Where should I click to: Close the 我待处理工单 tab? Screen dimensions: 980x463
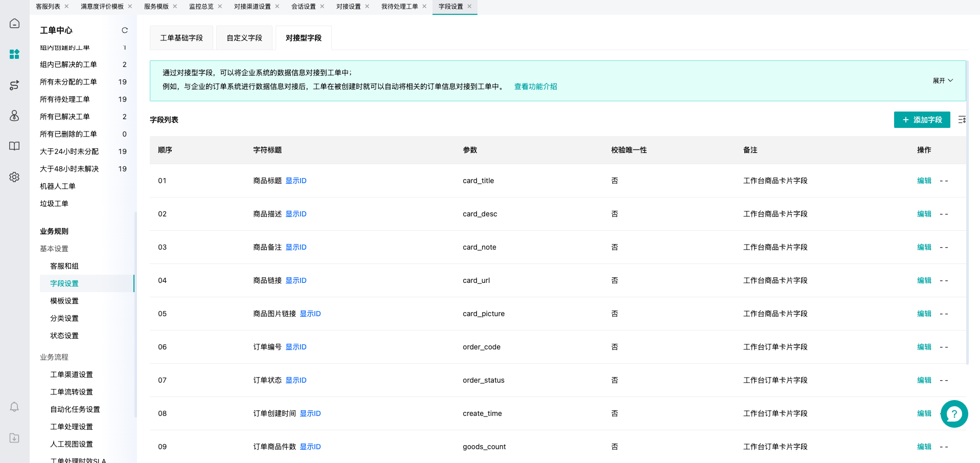coord(424,6)
